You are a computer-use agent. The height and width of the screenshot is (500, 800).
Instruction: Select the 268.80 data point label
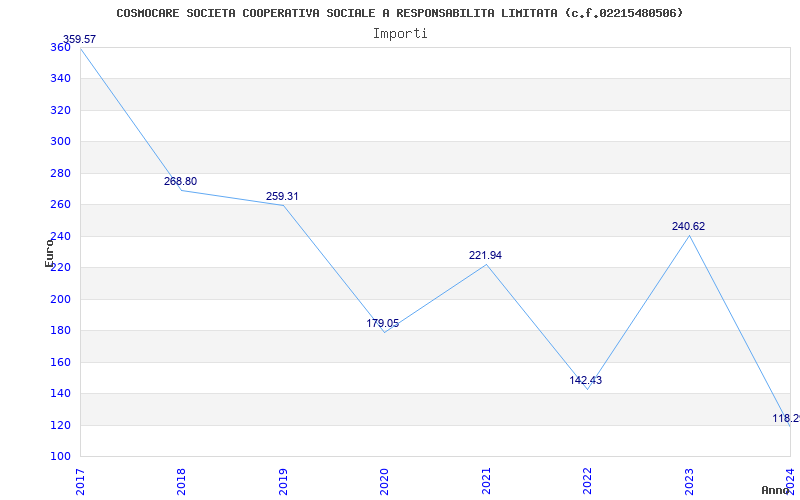(180, 181)
